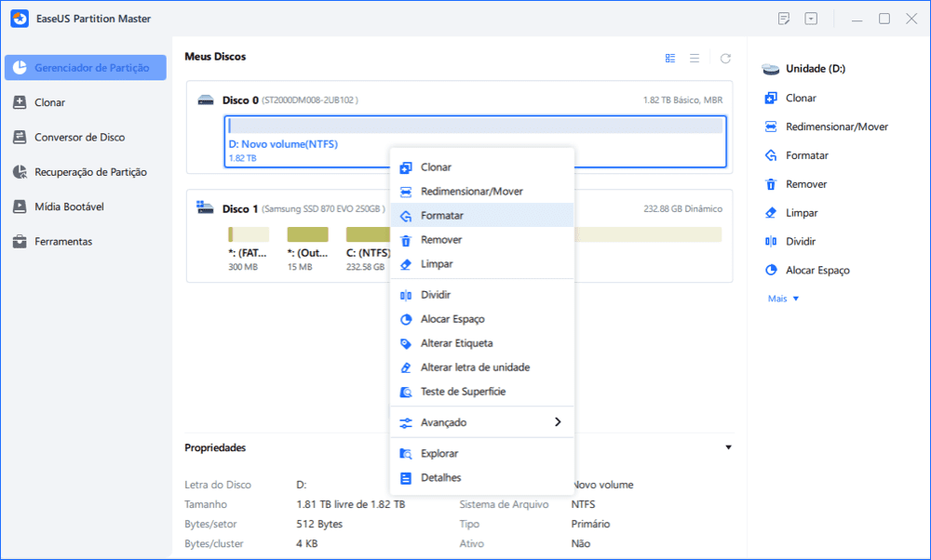
Task: Select Remover in the context menu
Action: point(481,240)
